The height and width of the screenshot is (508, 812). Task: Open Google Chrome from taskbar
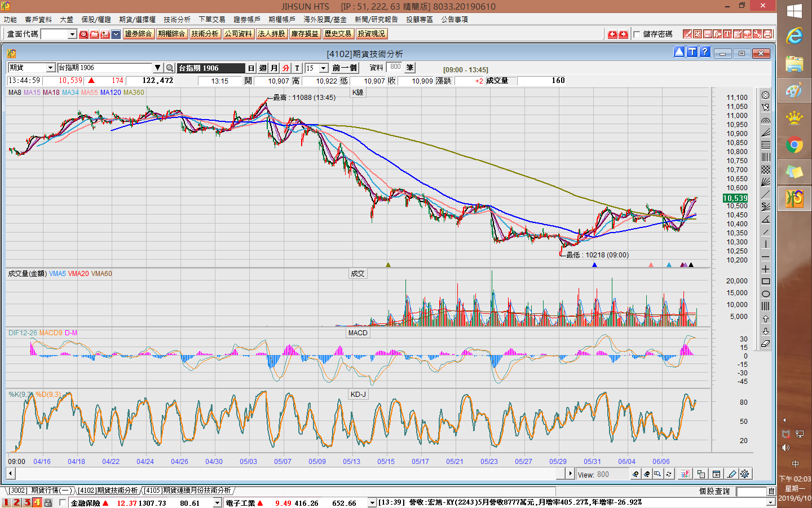(x=795, y=145)
